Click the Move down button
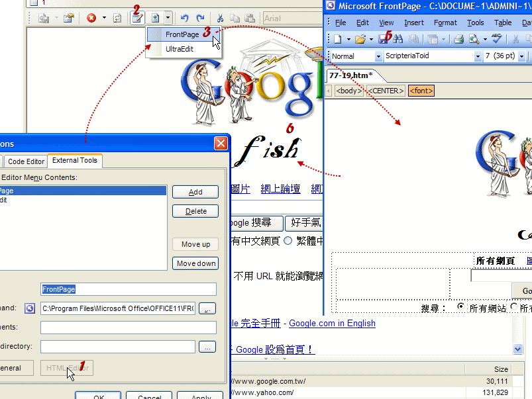This screenshot has width=532, height=399. (195, 263)
